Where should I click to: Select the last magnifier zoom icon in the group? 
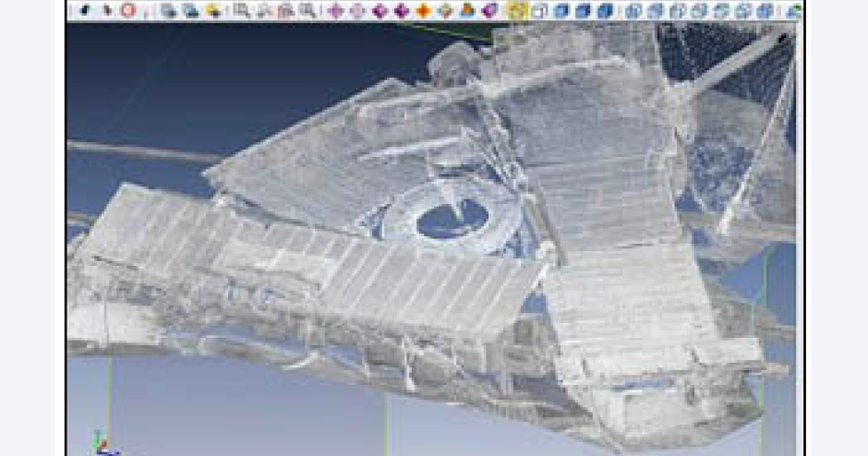coord(308,10)
